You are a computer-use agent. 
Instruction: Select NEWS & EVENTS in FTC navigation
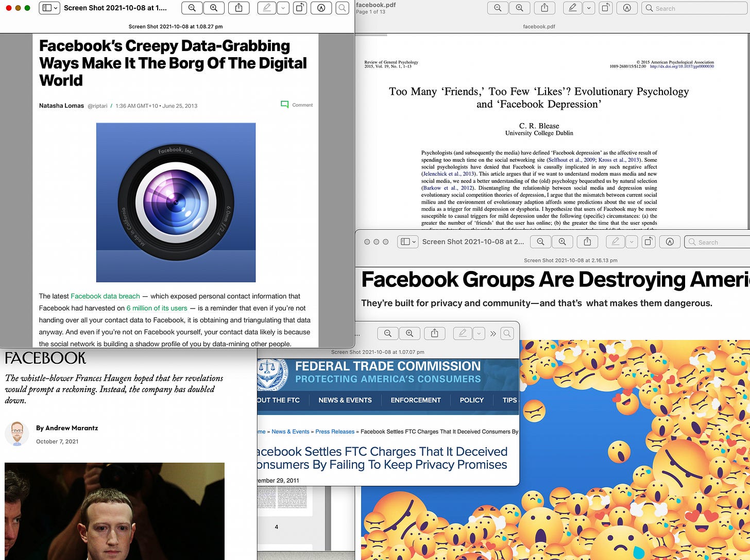tap(345, 400)
